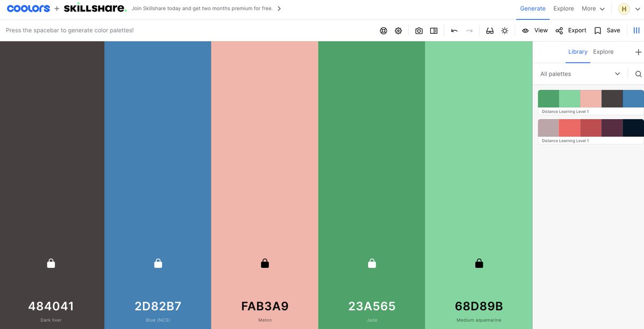Viewport: 644px width, 329px height.
Task: Toggle the lock on Jade 23A565
Action: 372,264
